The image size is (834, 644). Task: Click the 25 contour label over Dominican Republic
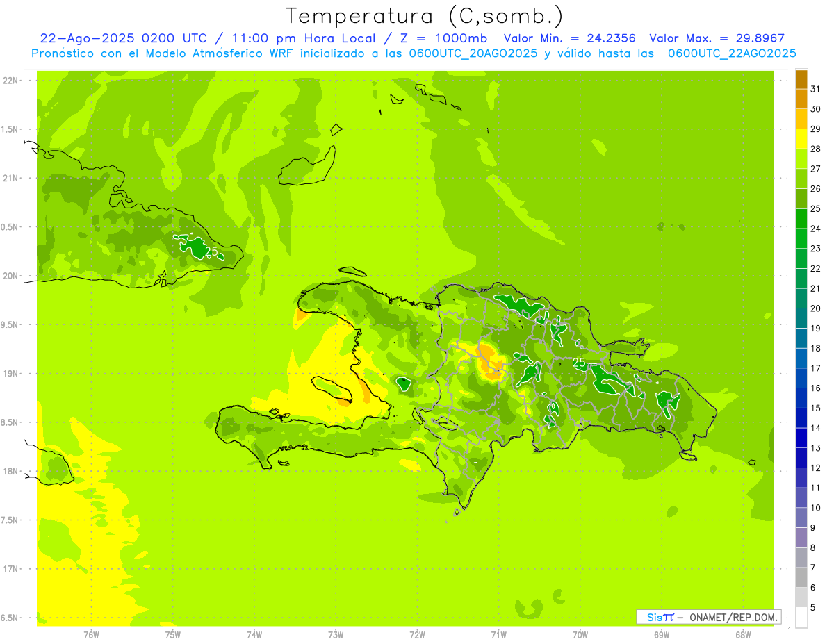[580, 363]
